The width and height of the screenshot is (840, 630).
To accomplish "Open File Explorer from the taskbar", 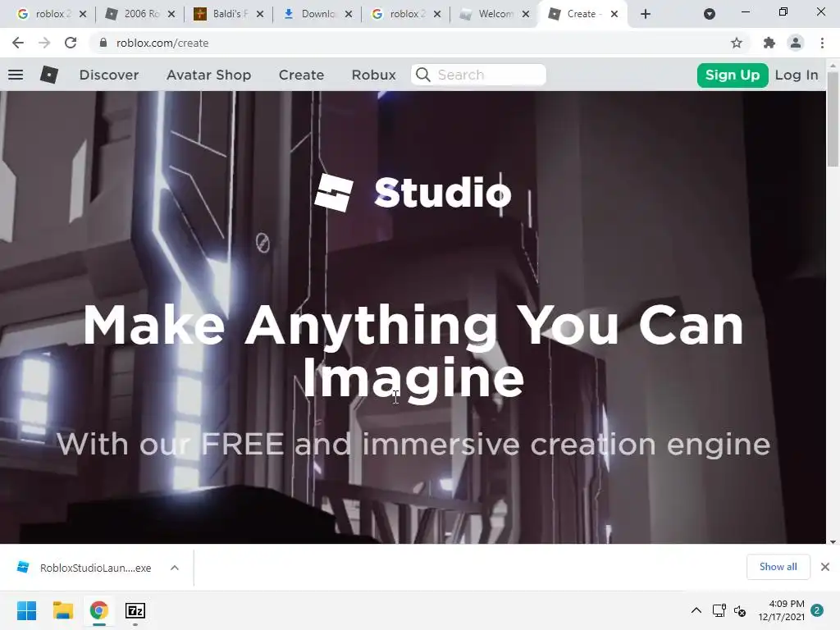I will [x=63, y=610].
